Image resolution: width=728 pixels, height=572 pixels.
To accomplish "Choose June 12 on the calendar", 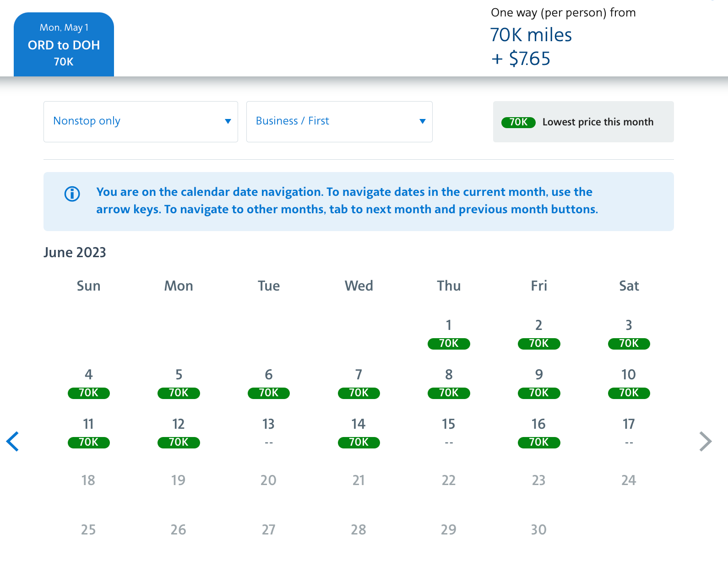I will coord(179,433).
